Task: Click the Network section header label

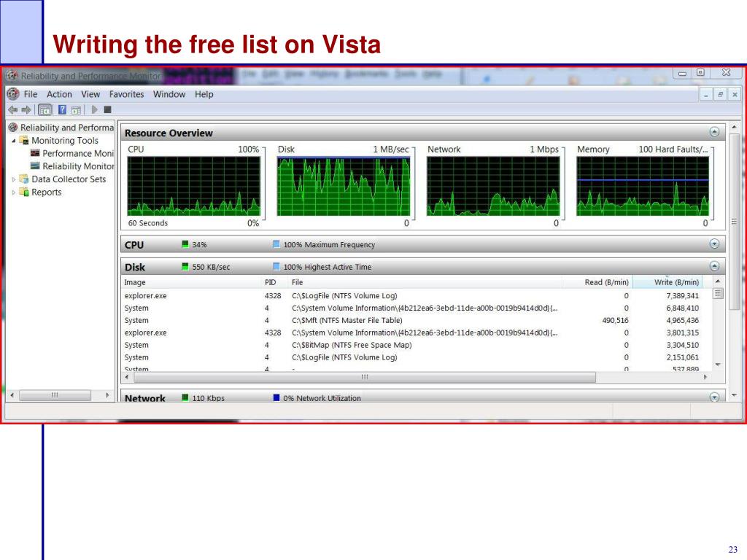Action: pos(145,398)
